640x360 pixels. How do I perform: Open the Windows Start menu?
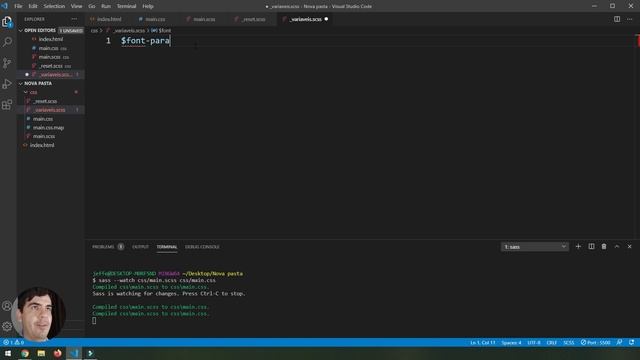(x=8, y=353)
